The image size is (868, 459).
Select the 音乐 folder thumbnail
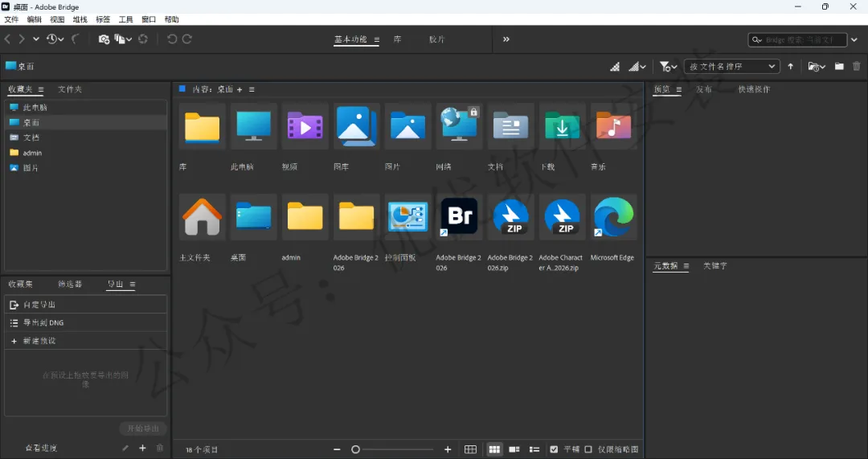point(613,126)
